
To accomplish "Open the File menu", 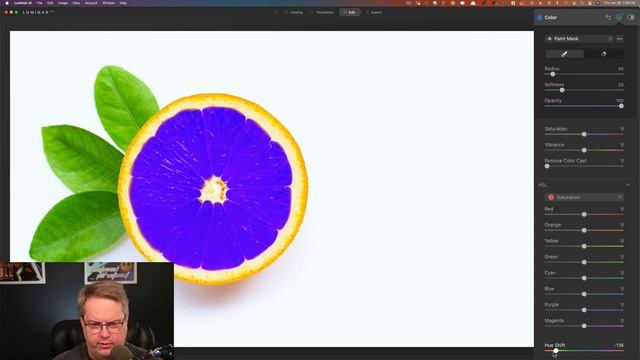I will click(x=39, y=3).
